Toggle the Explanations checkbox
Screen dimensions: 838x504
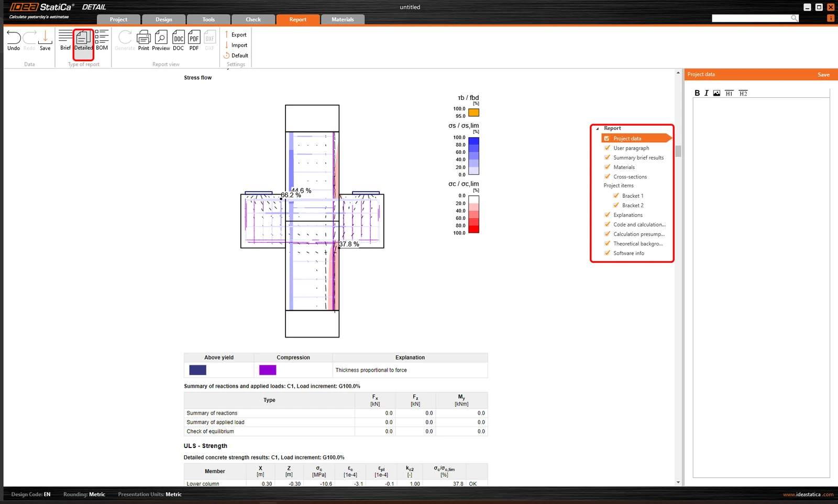(x=607, y=215)
